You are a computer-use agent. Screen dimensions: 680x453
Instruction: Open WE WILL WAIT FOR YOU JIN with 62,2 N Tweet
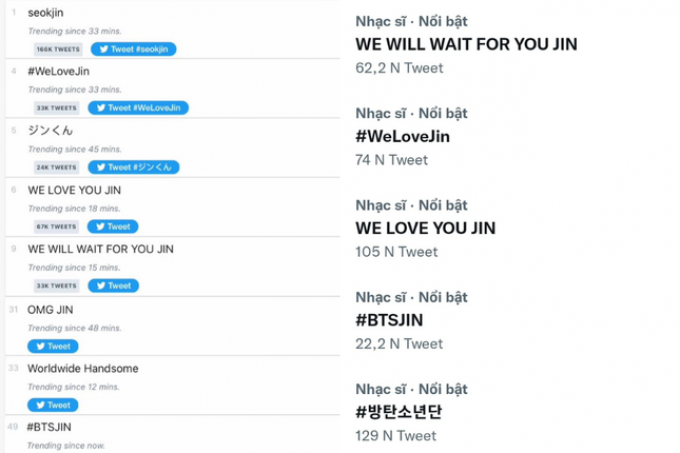click(x=466, y=44)
